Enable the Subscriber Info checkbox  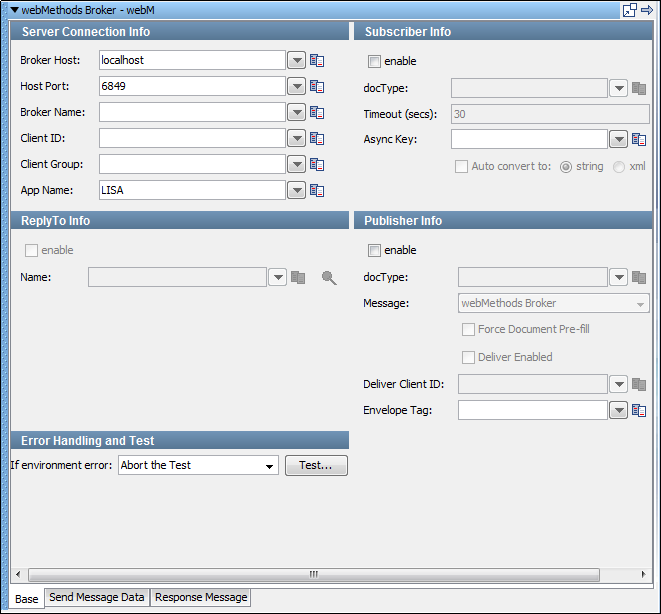tap(375, 61)
